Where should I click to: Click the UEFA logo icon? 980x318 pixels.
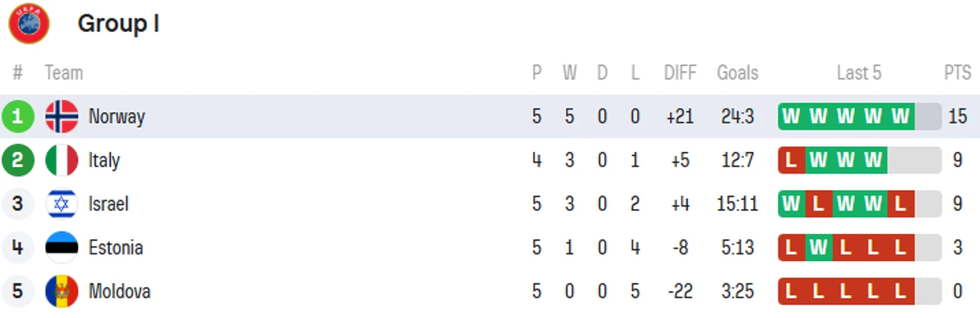point(29,23)
